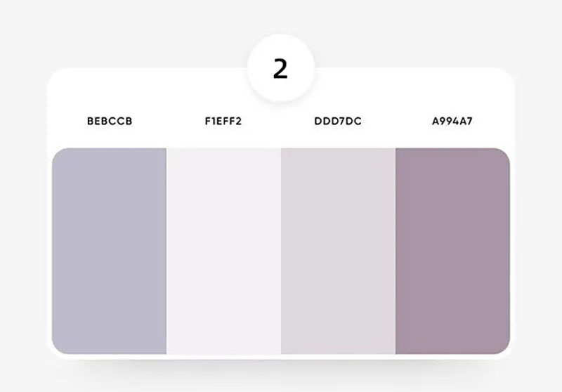The image size is (562, 392).
Task: Click the F1EFF2 hex code text
Action: pos(223,122)
